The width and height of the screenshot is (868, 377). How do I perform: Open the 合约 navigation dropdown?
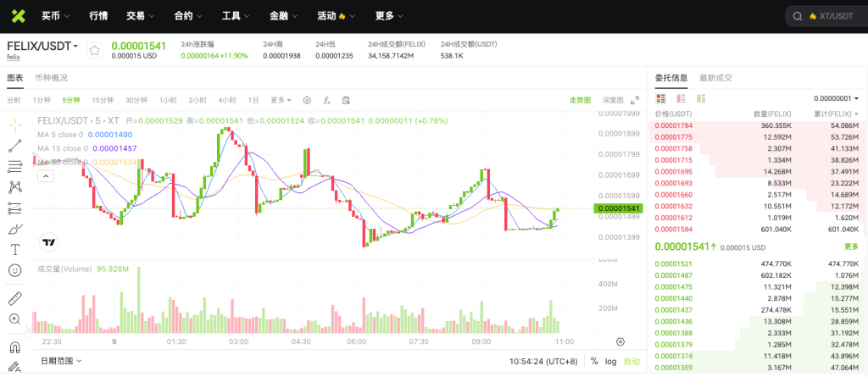coord(188,16)
